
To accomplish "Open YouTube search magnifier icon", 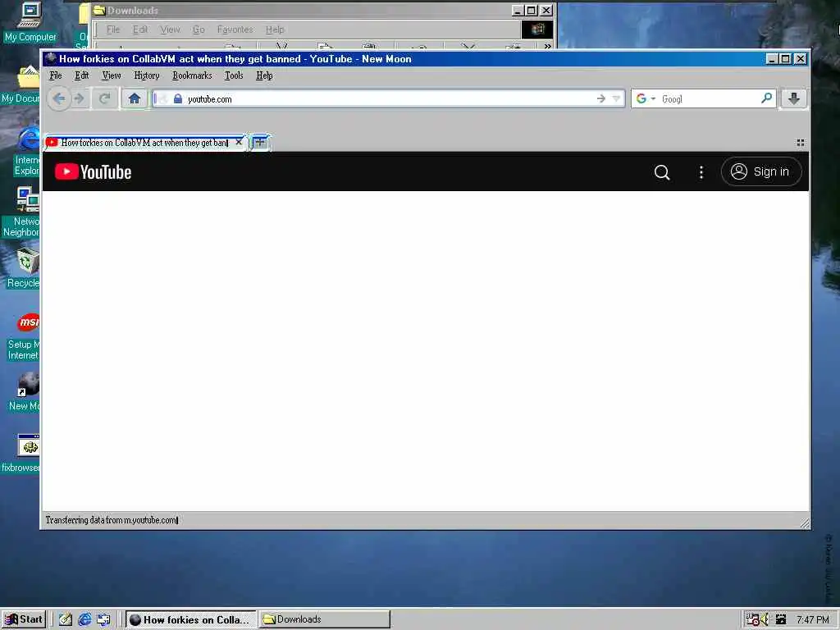I will (662, 172).
